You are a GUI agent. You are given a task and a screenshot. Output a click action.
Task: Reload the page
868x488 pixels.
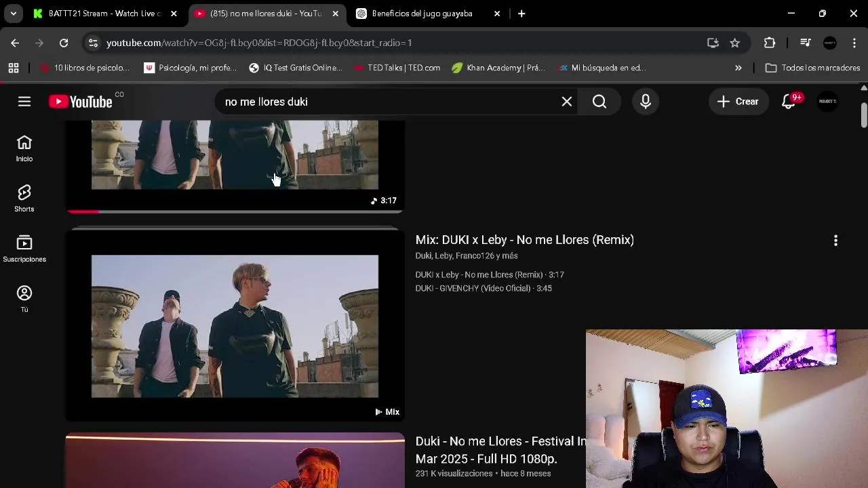coord(64,43)
